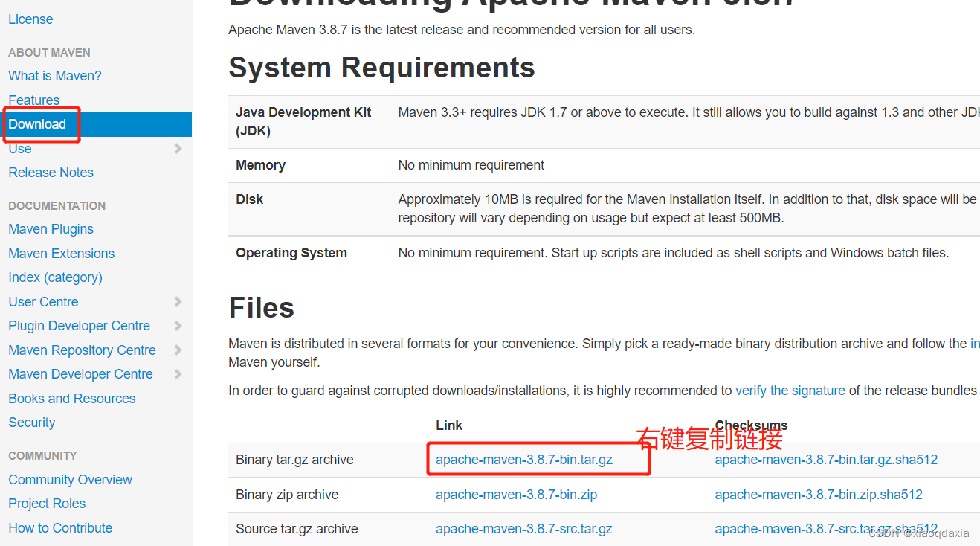
Task: Click 'Binary tar.gz archive' row label
Action: coord(294,460)
